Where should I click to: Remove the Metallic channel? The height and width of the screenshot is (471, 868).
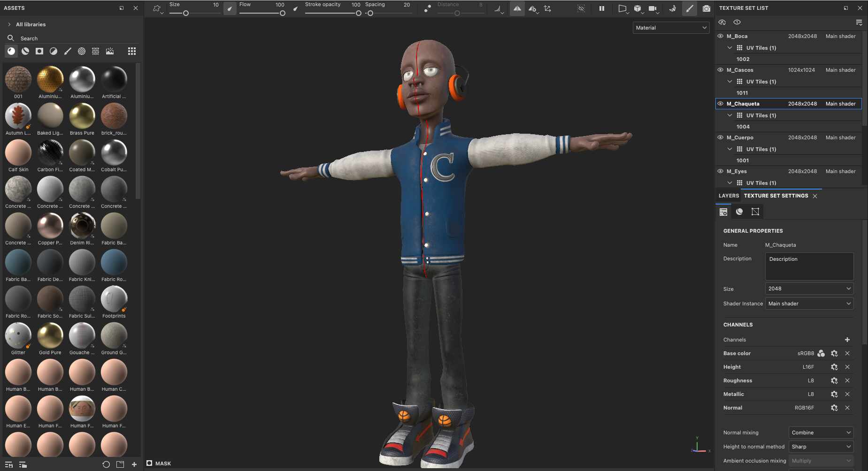click(847, 394)
